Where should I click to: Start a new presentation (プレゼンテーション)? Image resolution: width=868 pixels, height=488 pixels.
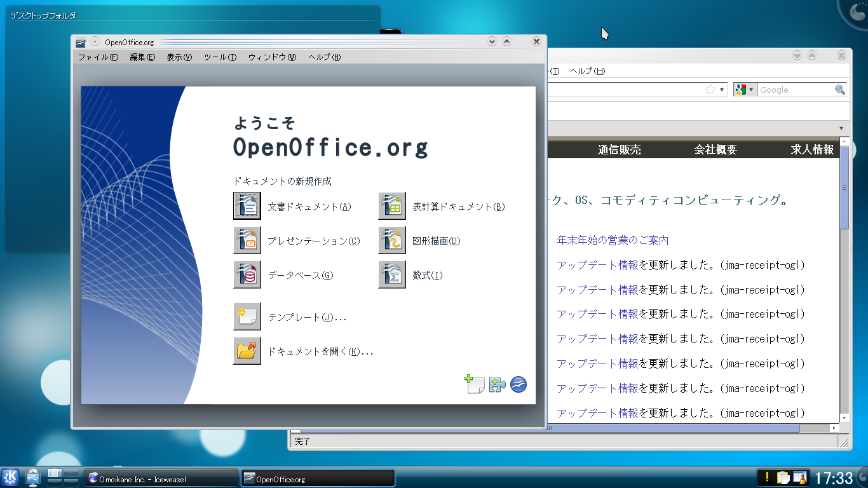click(x=247, y=240)
